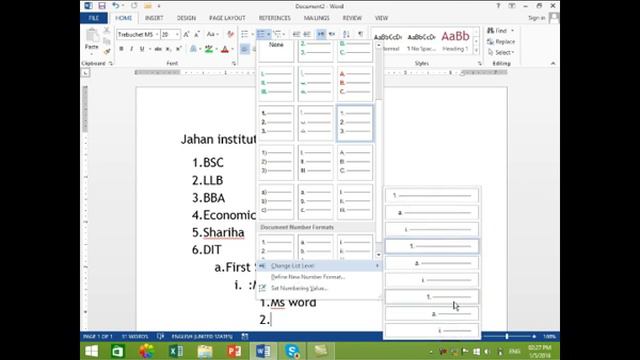Screen dimensions: 640x360
Task: Toggle Strikethrough formatting
Action: pyautogui.click(x=158, y=49)
